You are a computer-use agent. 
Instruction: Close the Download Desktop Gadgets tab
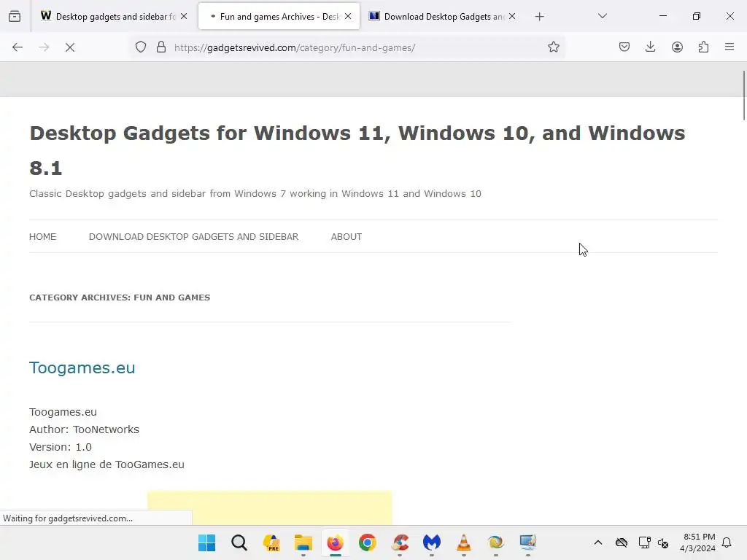512,16
